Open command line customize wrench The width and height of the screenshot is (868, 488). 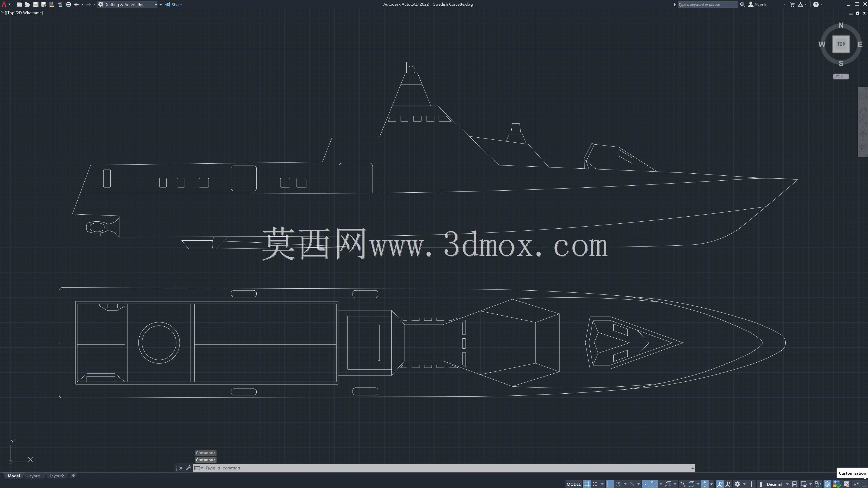click(188, 468)
